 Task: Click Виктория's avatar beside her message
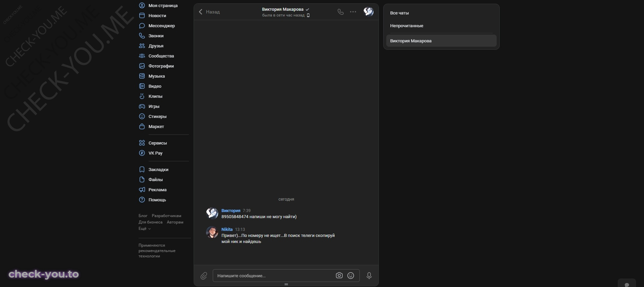point(212,213)
